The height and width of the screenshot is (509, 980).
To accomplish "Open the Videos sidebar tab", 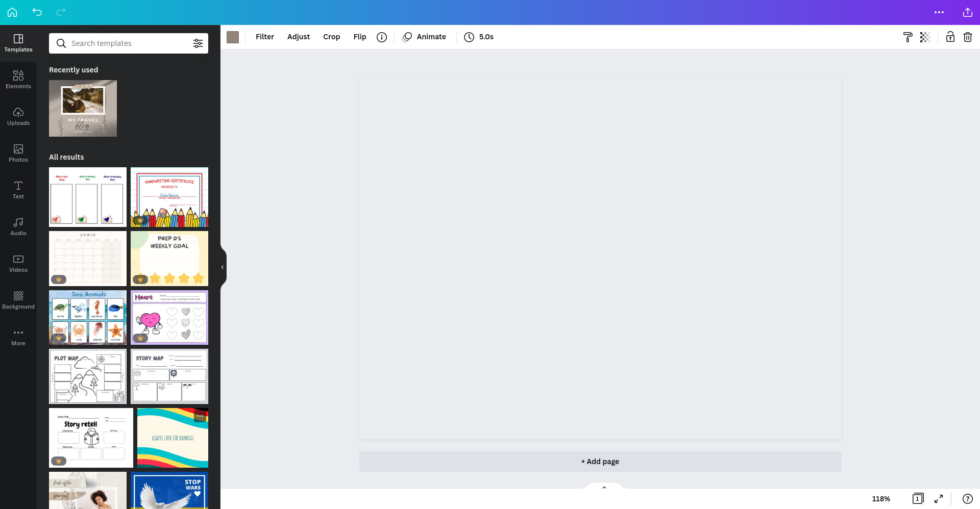I will 18,264.
